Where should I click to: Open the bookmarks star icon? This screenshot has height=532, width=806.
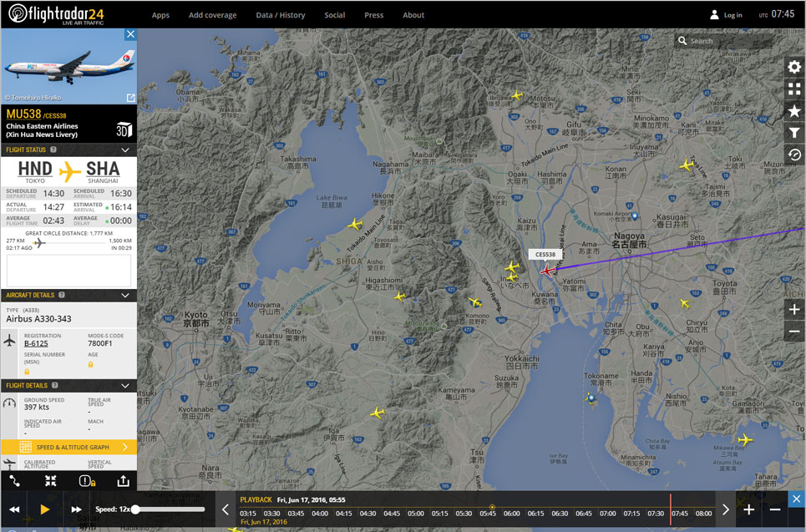[794, 110]
